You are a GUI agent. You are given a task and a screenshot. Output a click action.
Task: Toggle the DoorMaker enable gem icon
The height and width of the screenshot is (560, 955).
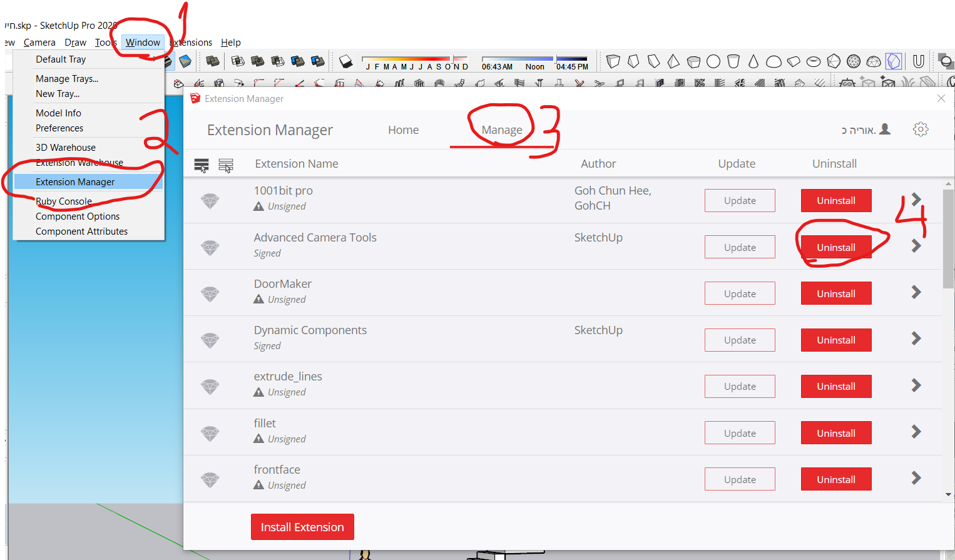tap(210, 294)
